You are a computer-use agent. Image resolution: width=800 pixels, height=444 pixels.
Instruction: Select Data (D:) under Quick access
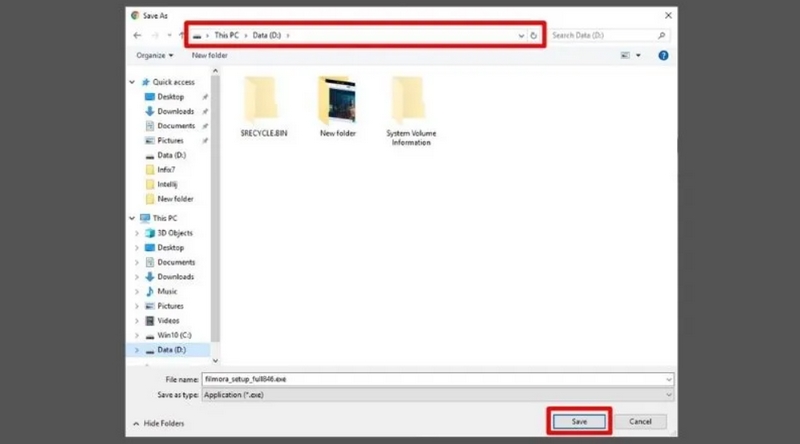171,155
